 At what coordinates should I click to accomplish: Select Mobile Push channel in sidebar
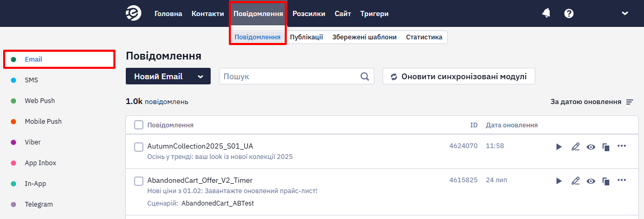43,122
